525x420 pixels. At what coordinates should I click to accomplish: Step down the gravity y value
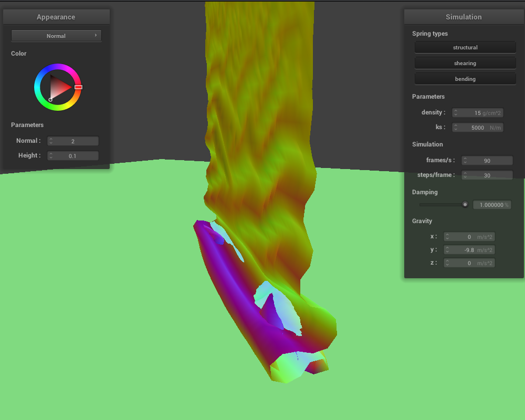(x=447, y=251)
